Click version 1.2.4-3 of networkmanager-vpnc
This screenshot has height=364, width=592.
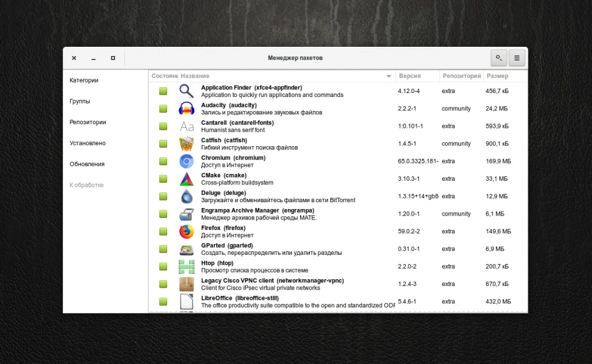[407, 284]
